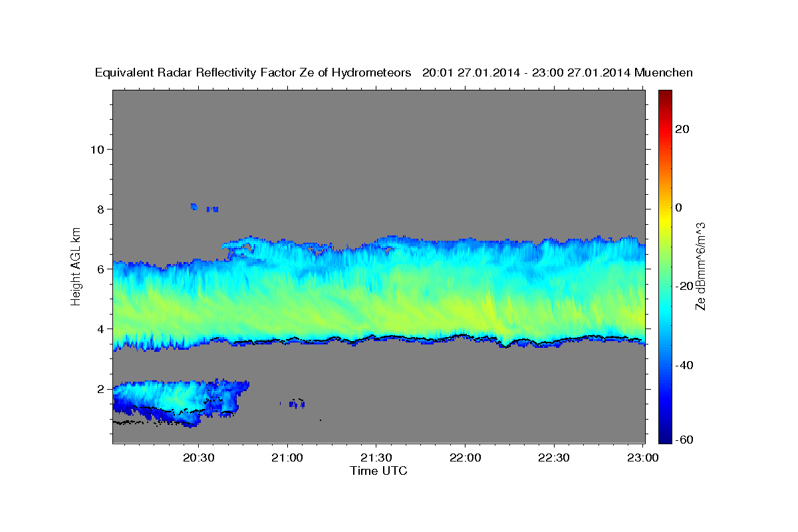Click the plot title 'Equivalent Radar Reflectivity Factor Ze of Hydrometeors'

pos(253,72)
